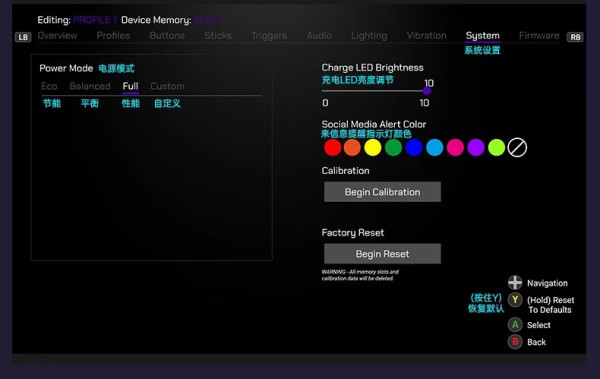The height and width of the screenshot is (379, 600).
Task: Click the Charge LED Brightness slider handle
Action: (x=427, y=91)
